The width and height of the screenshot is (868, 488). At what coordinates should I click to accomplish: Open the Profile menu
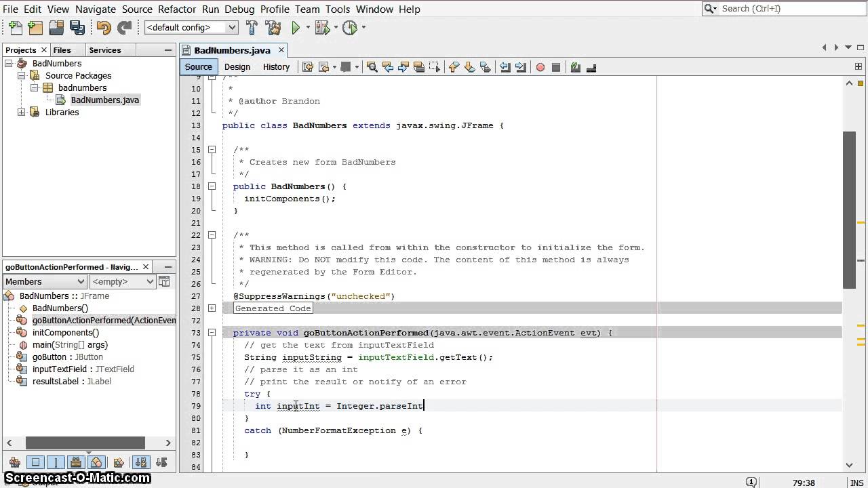(275, 9)
